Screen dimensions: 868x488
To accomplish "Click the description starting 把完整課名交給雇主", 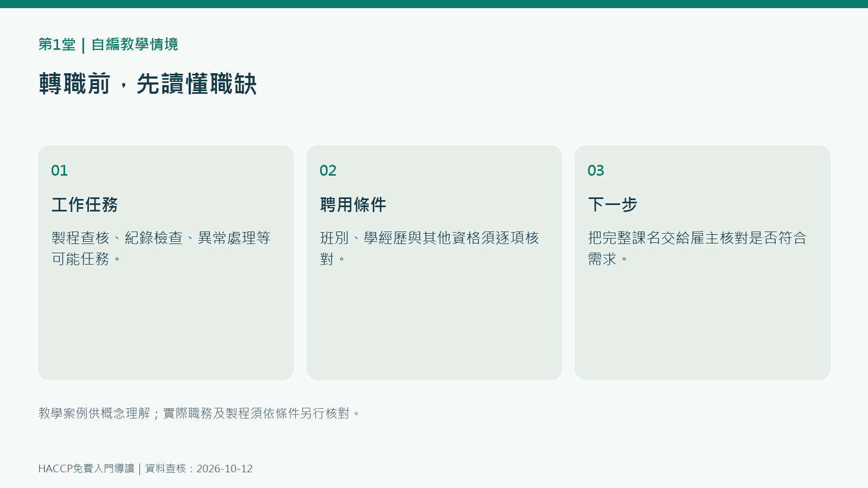I will pyautogui.click(x=697, y=248).
